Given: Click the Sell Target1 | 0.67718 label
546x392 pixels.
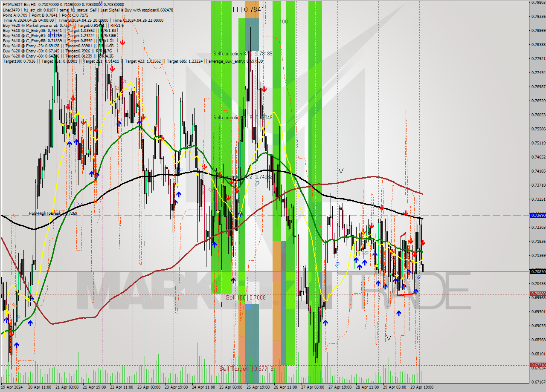Looking at the screenshot, I should coord(246,369).
